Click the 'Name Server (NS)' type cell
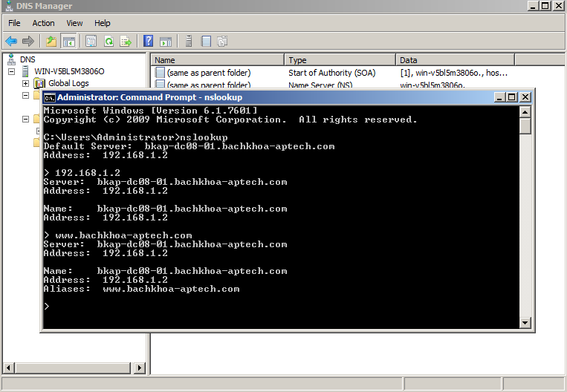The height and width of the screenshot is (392, 567). coord(320,85)
